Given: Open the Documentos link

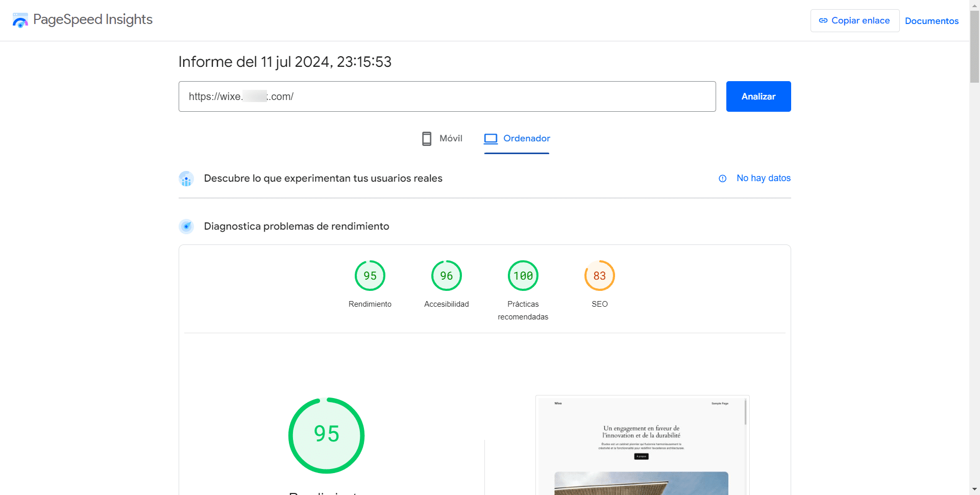Looking at the screenshot, I should pos(932,21).
